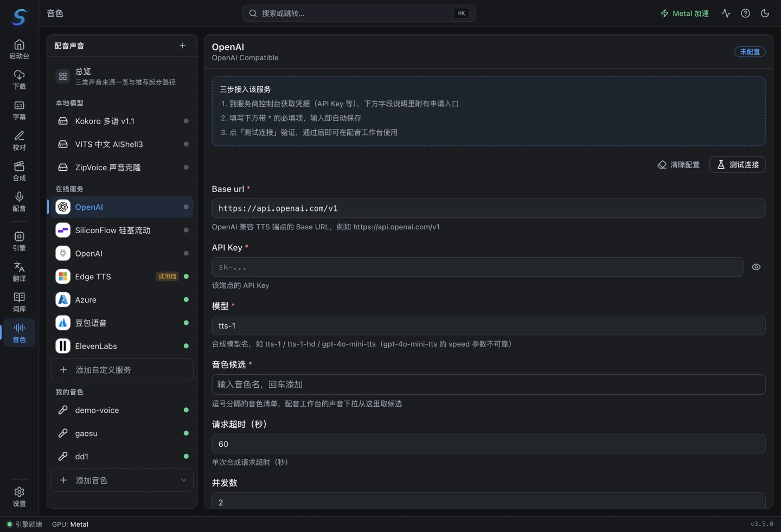Image resolution: width=781 pixels, height=532 pixels.
Task: Click the 请求超时 timeout field
Action: (489, 444)
